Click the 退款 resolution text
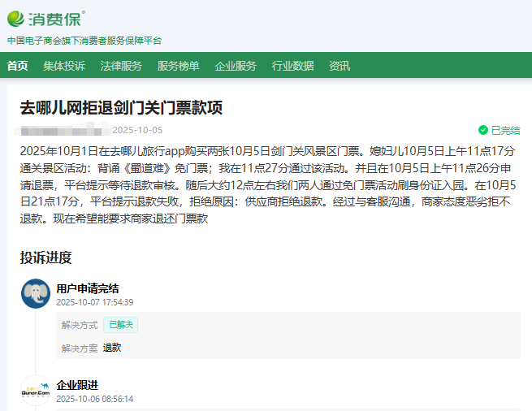 [112, 348]
